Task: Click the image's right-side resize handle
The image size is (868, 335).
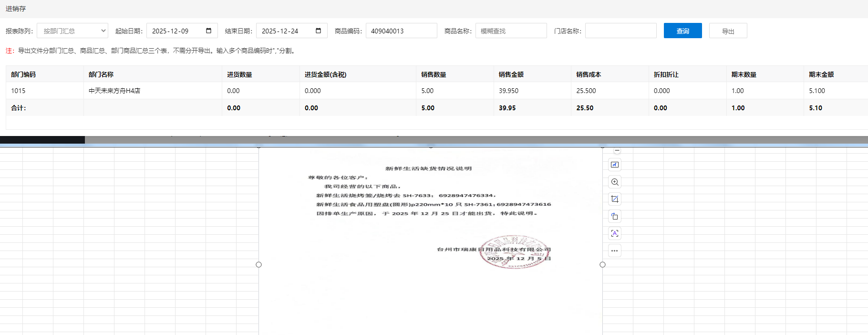Action: (602, 264)
